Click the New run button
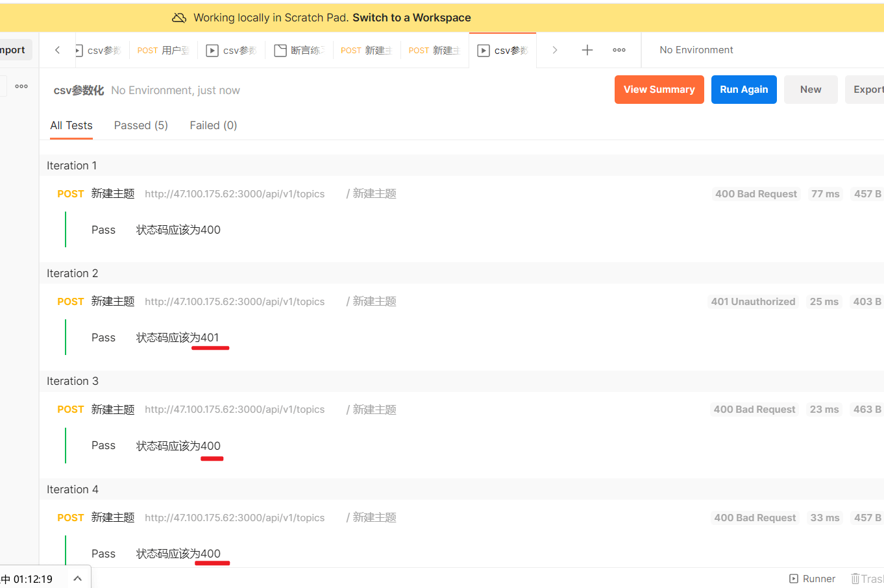This screenshot has width=884, height=588. pyautogui.click(x=811, y=90)
